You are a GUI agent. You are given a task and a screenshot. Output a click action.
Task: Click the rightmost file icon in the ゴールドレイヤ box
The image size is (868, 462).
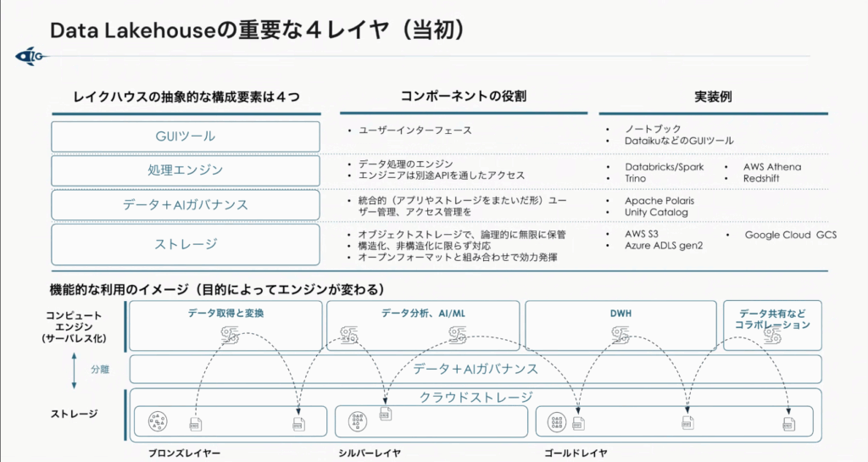[789, 425]
